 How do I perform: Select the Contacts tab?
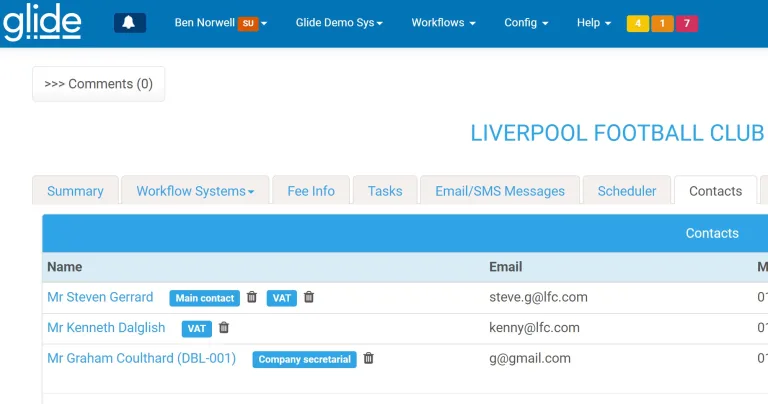pyautogui.click(x=716, y=190)
